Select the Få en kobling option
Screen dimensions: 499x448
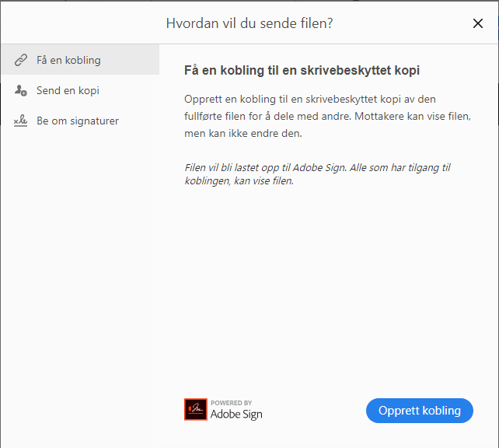click(68, 60)
